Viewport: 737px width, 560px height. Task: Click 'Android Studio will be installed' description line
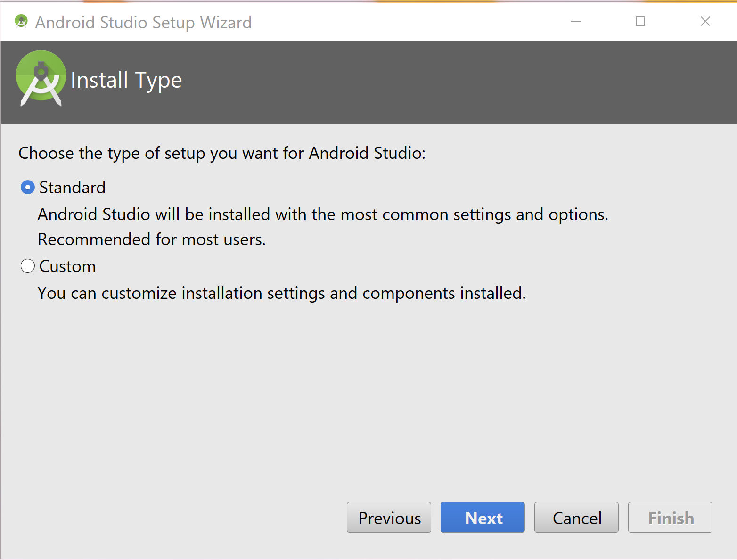[x=323, y=214]
